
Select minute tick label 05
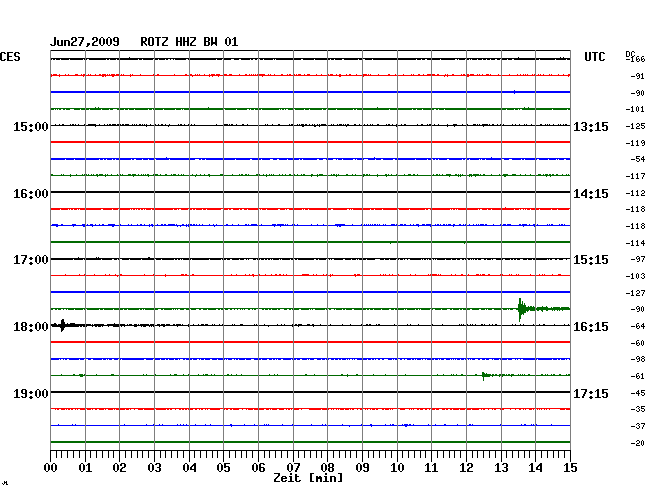223,467
